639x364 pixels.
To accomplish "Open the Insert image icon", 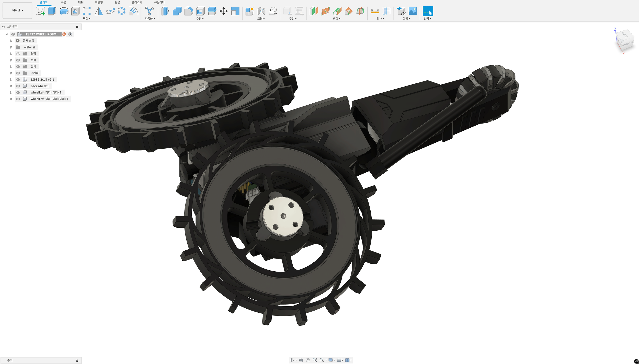I will click(413, 11).
